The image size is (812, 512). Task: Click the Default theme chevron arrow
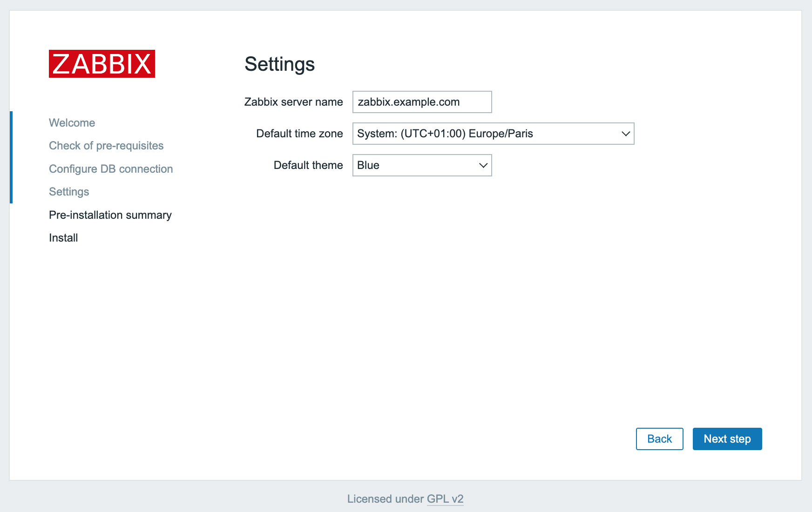(x=483, y=165)
